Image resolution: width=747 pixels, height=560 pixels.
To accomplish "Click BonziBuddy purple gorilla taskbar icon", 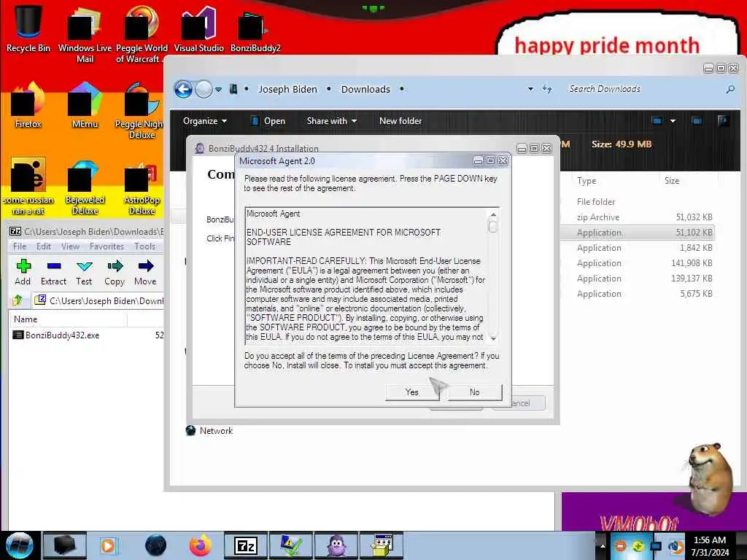I will 336,545.
